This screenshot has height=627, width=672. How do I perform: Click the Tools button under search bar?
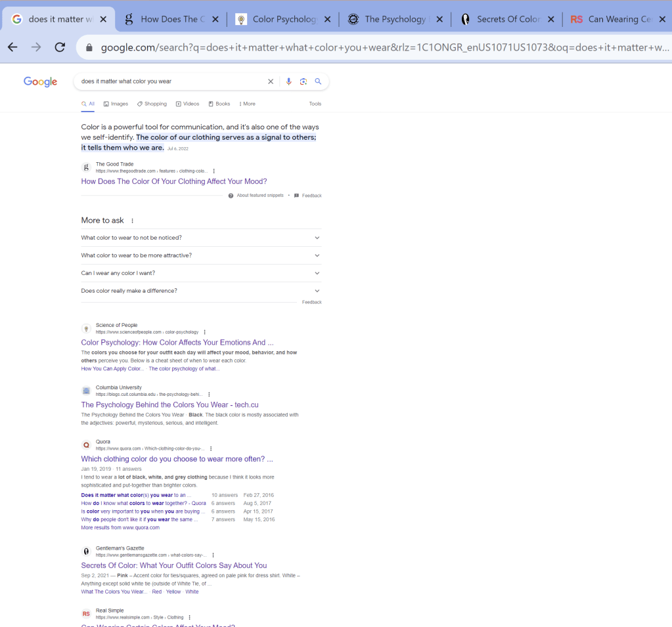[x=315, y=104]
